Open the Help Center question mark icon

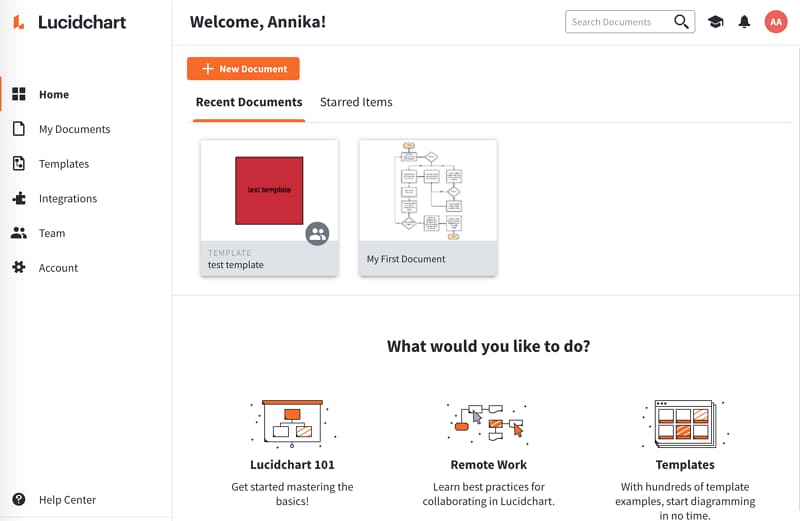pos(18,499)
